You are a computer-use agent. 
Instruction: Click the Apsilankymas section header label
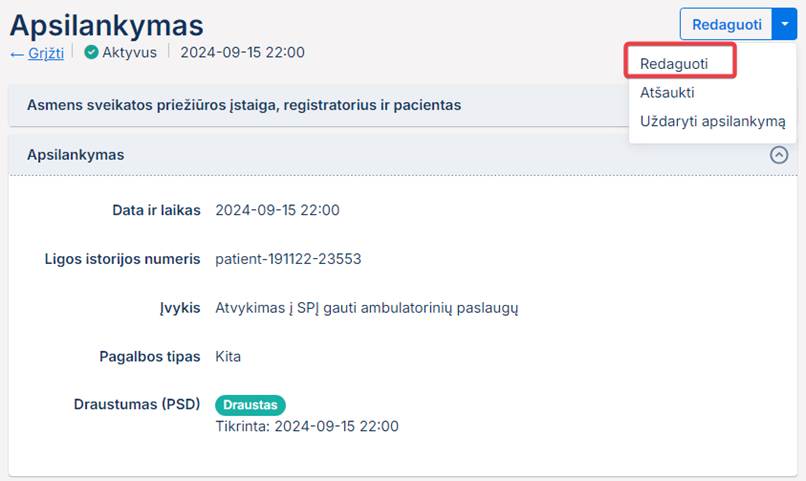(x=75, y=155)
